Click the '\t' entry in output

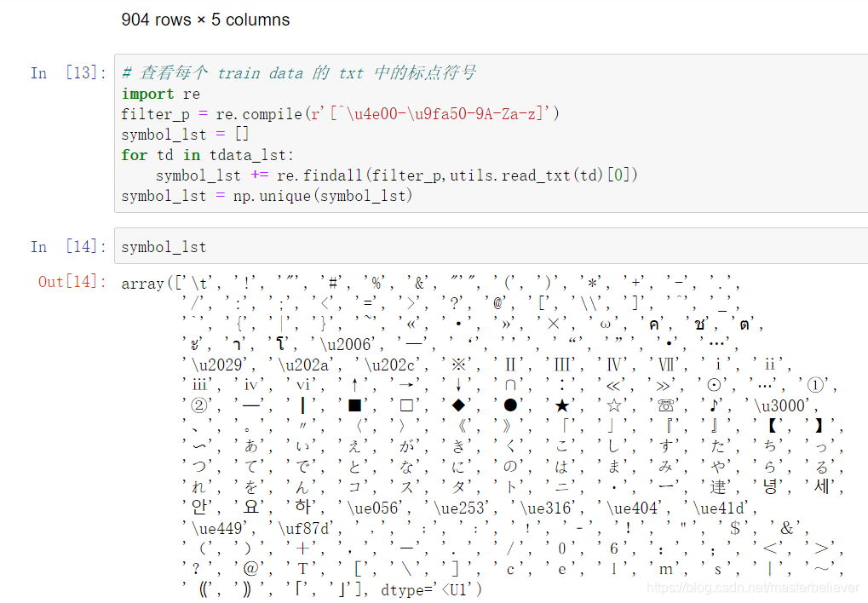200,284
